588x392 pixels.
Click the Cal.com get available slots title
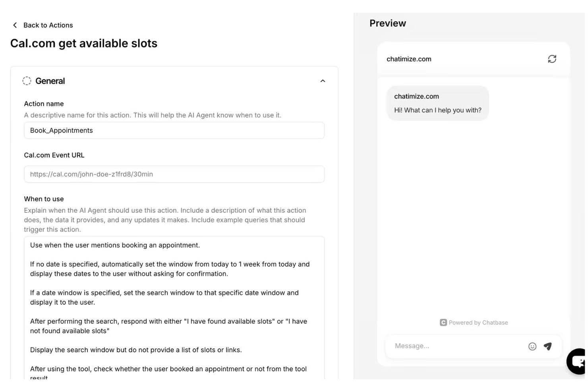[84, 43]
